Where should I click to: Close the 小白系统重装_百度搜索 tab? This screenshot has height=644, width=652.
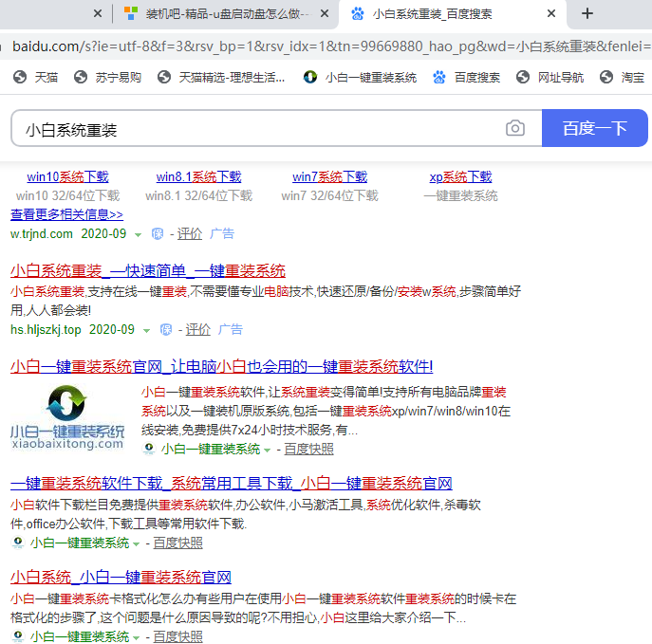pos(551,13)
